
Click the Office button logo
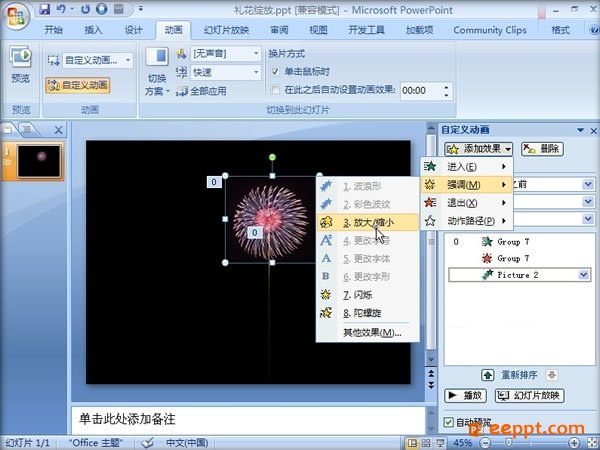click(16, 17)
